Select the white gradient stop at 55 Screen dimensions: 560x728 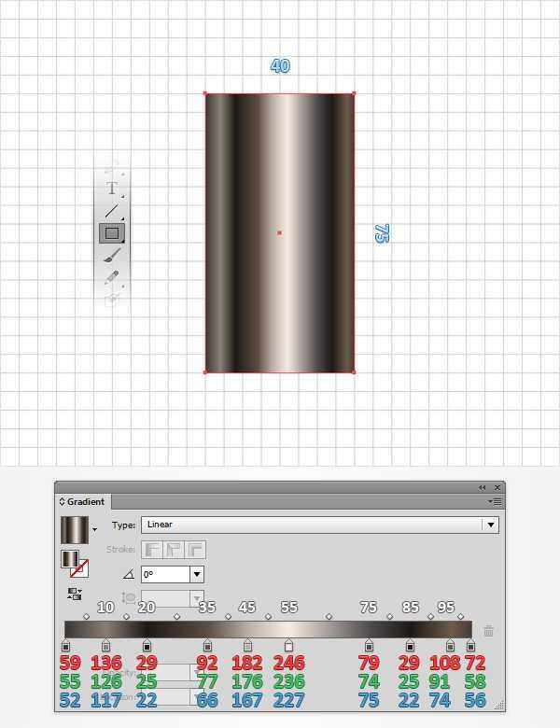click(288, 645)
